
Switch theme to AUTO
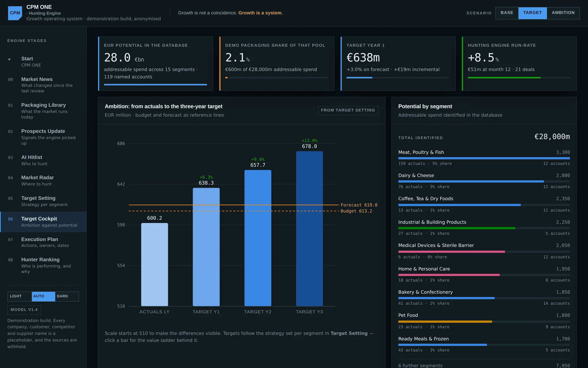(43, 296)
